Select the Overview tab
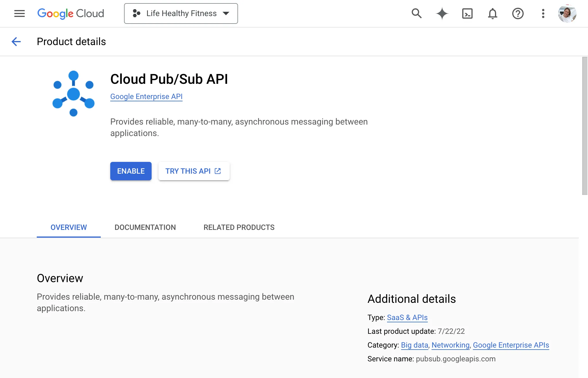 pos(69,227)
